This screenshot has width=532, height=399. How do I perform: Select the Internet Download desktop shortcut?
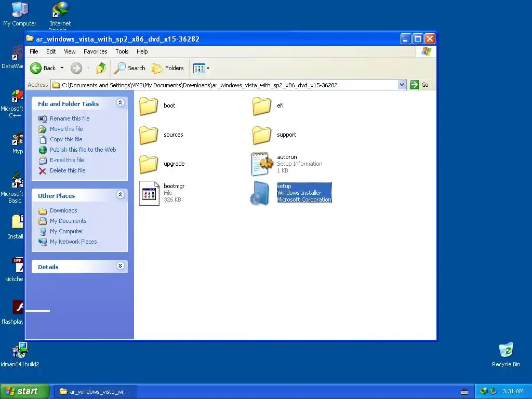pyautogui.click(x=60, y=16)
